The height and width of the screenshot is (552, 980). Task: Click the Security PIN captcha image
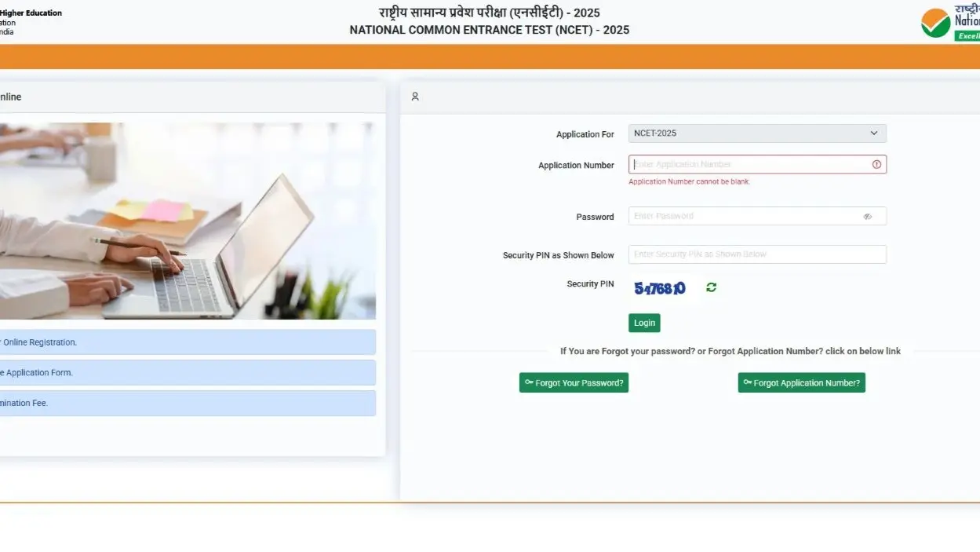[x=659, y=287]
